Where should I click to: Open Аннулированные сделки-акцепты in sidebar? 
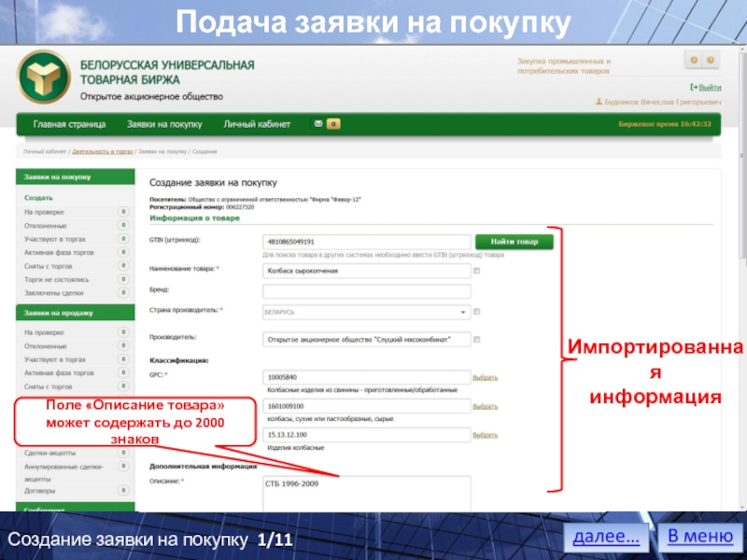(x=63, y=472)
